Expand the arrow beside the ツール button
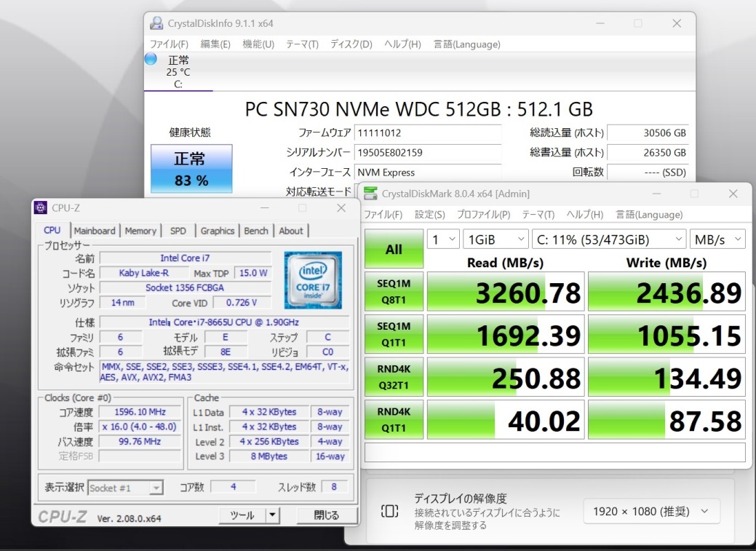 coord(272,515)
